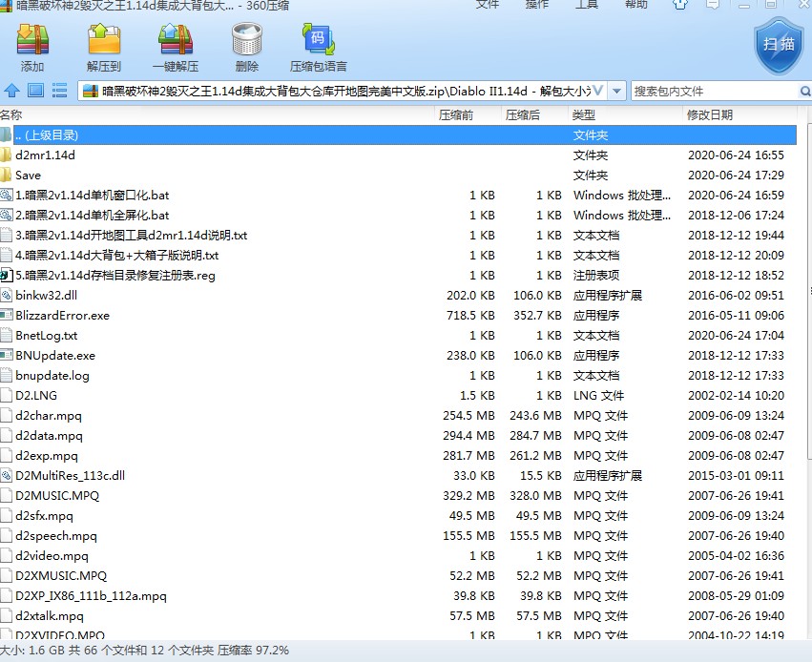Sort by the 压缩前 size column header
Screen dimensions: 812x662
point(455,114)
